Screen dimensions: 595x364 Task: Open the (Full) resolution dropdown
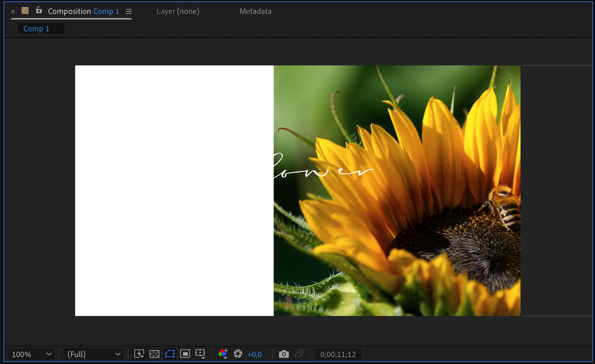click(x=94, y=354)
